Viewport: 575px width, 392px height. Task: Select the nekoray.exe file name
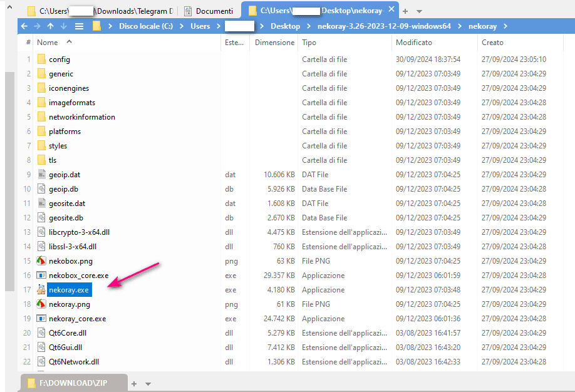click(x=69, y=290)
